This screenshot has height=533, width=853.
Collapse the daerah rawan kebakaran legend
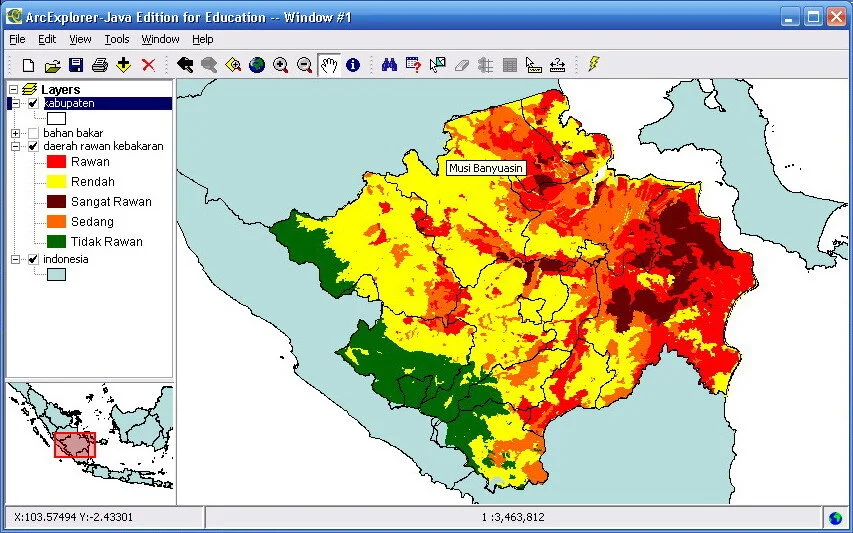point(15,146)
